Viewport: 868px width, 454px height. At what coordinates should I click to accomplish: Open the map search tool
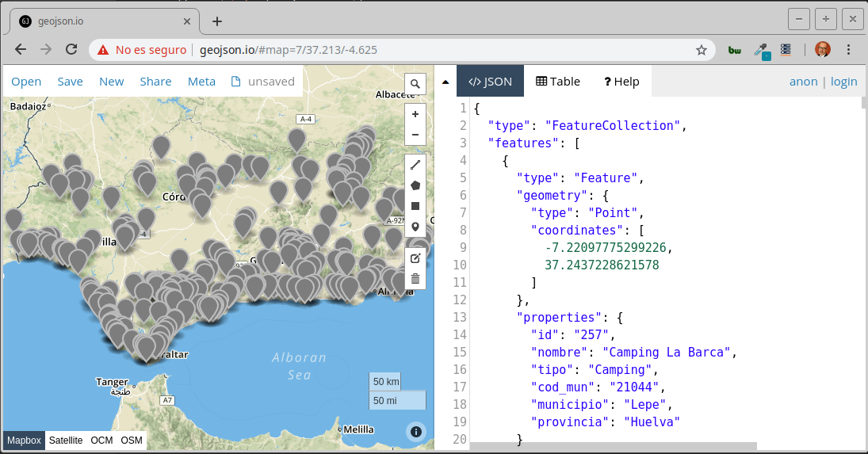[x=415, y=84]
